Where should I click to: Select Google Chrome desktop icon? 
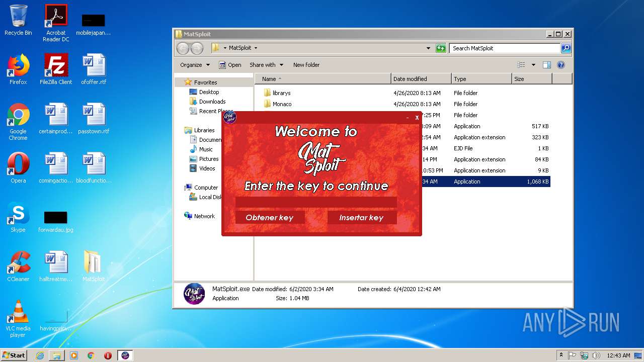(18, 122)
